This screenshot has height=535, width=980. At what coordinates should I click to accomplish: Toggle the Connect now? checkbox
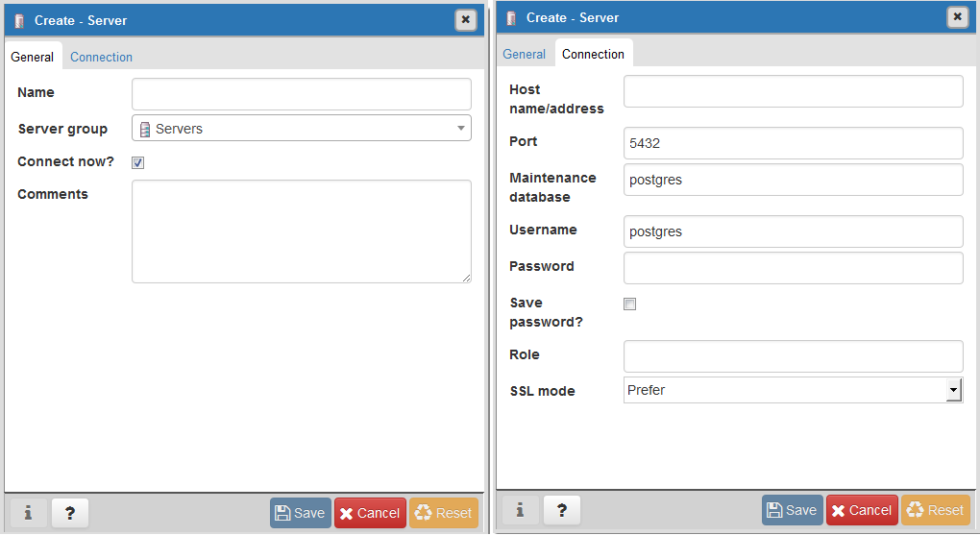click(x=138, y=162)
